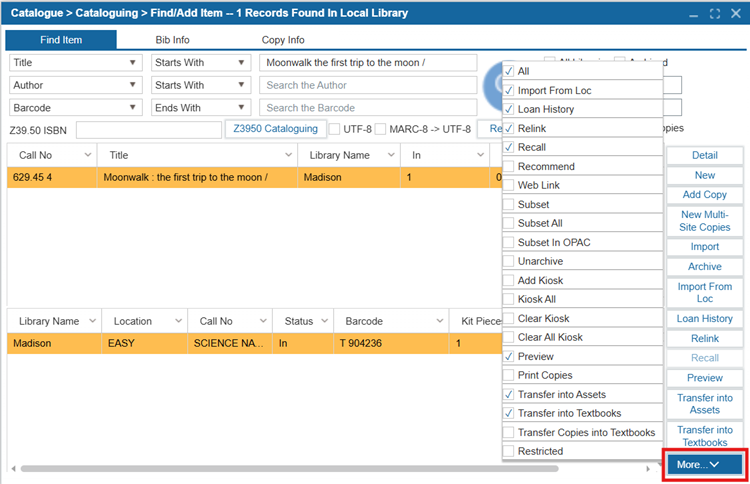
Task: Check Transfer Copies into Textbooks
Action: (508, 432)
